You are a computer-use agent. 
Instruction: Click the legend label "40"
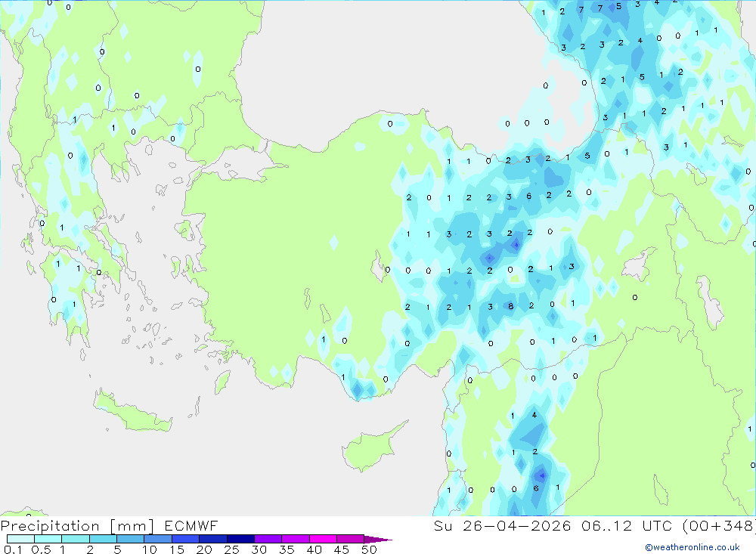(x=314, y=549)
